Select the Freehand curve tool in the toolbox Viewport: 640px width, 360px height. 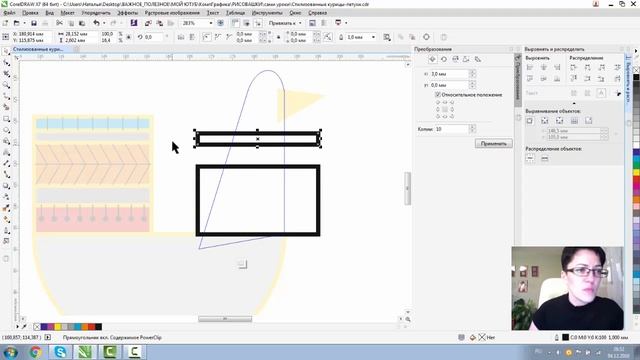(x=6, y=96)
